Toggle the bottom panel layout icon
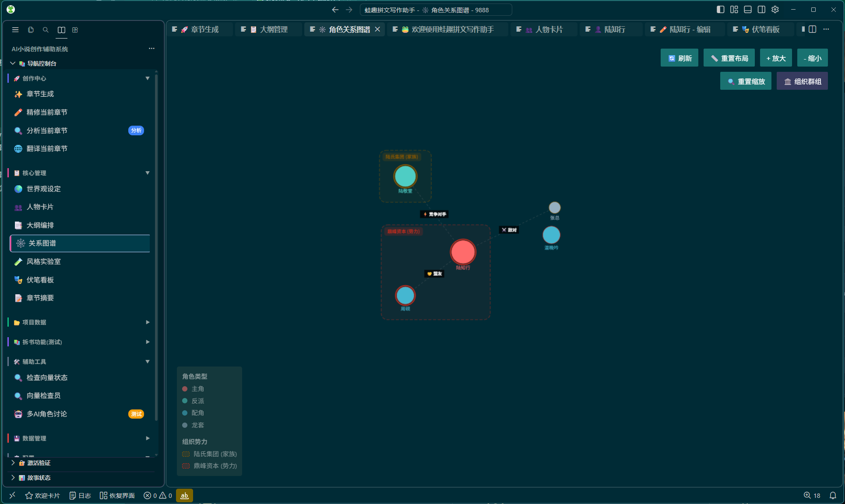 (748, 10)
